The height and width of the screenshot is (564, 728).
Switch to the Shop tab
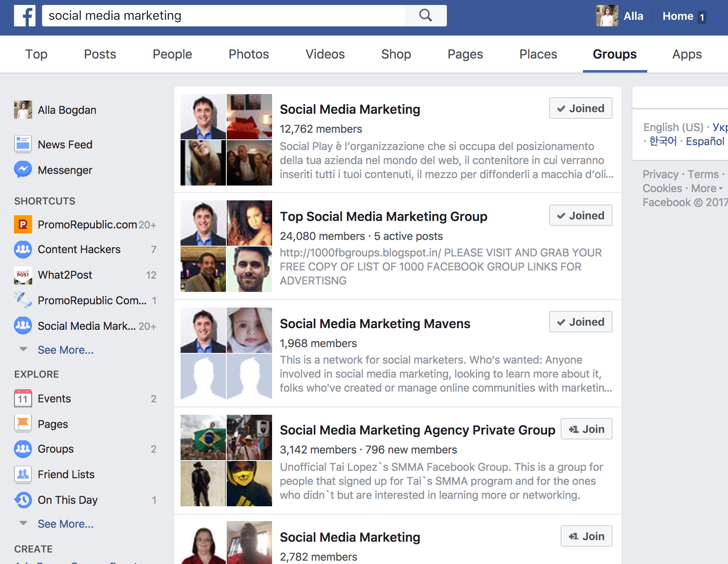click(396, 54)
